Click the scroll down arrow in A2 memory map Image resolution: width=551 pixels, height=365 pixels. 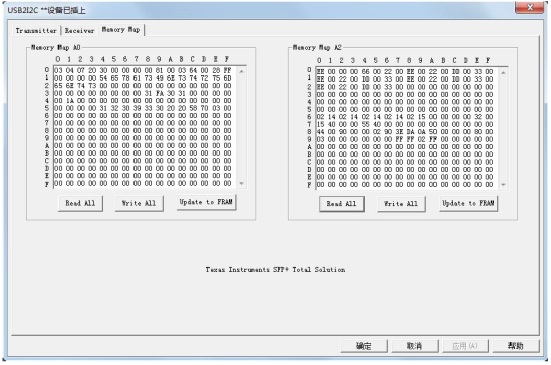503,185
